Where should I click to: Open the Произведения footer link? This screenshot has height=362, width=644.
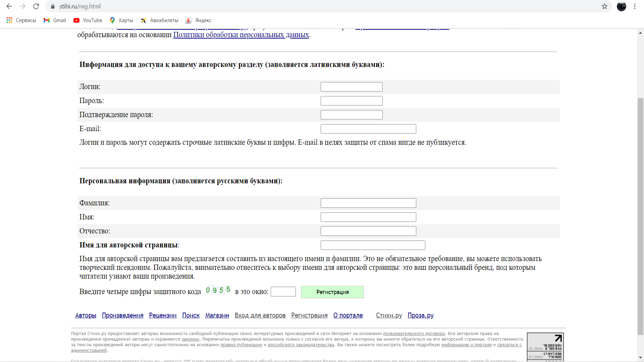[122, 315]
